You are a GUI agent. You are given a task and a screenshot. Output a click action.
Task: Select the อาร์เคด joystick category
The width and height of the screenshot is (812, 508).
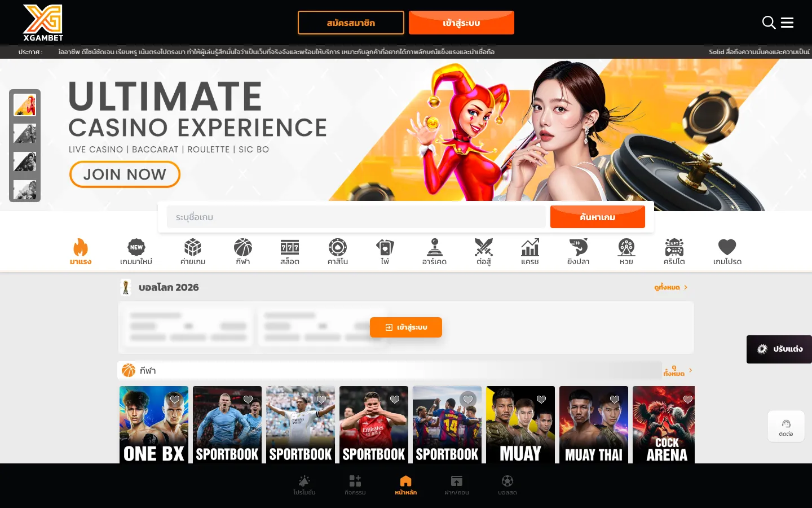click(435, 252)
